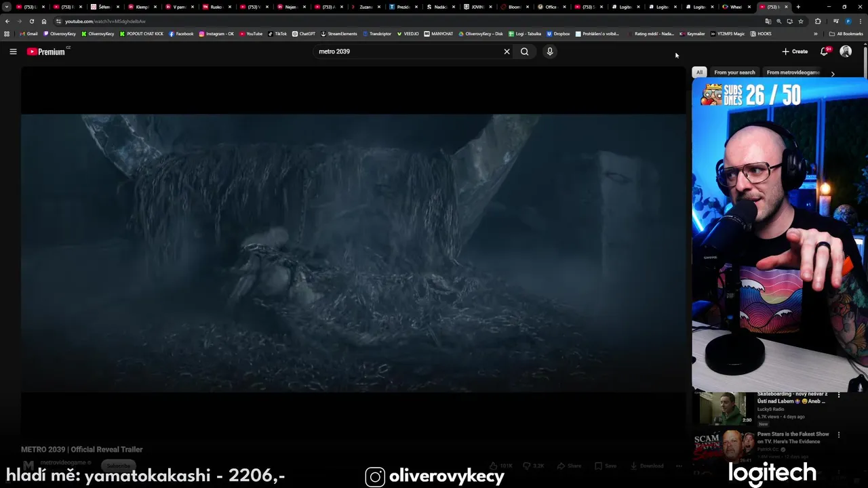Switch to Wheel browser tab

pyautogui.click(x=735, y=7)
